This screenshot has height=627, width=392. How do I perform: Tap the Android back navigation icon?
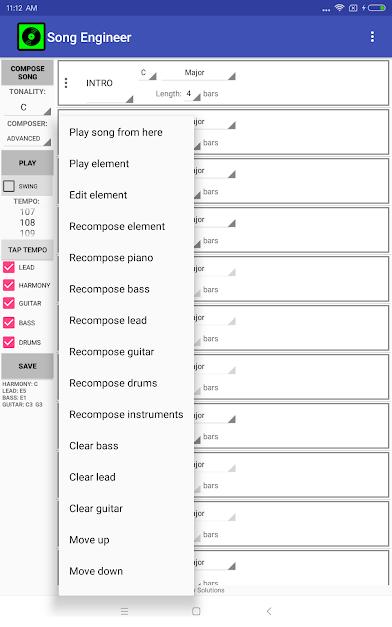pos(269,611)
